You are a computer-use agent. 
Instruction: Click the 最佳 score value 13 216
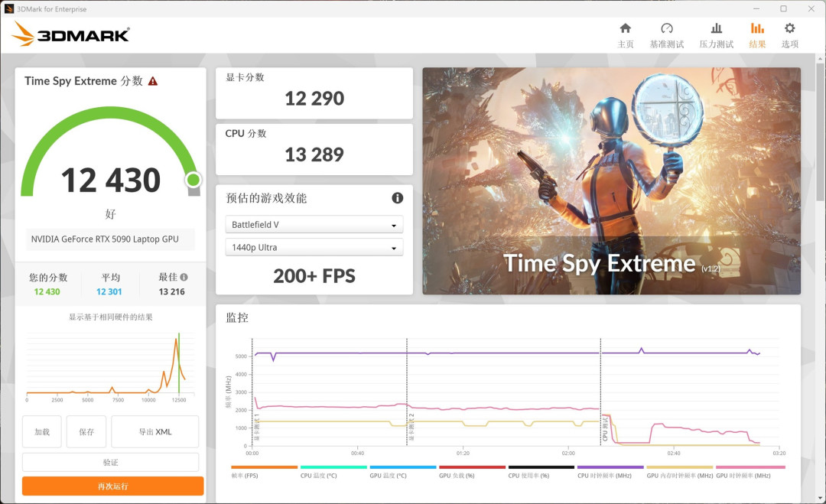[172, 291]
